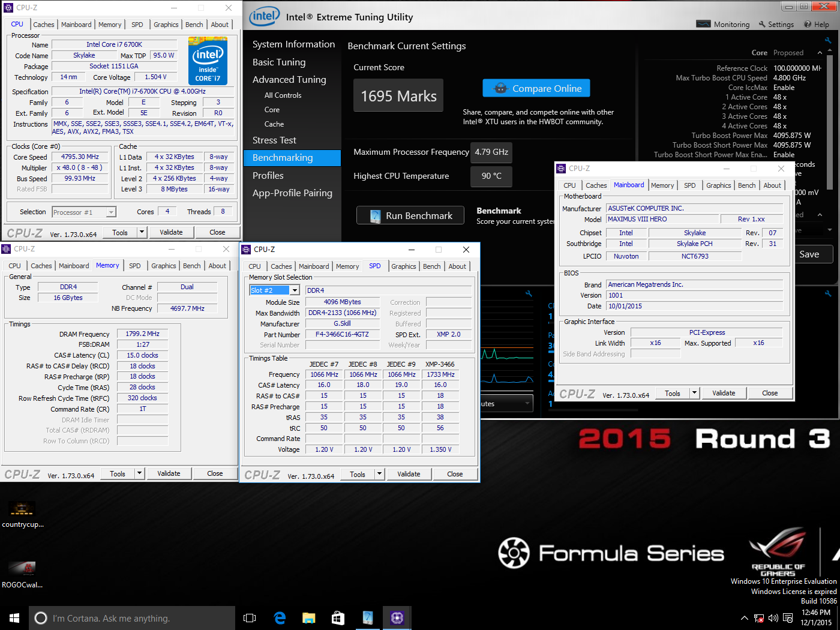Click Validate in CPU-Z SPD window
The height and width of the screenshot is (630, 840).
click(409, 474)
